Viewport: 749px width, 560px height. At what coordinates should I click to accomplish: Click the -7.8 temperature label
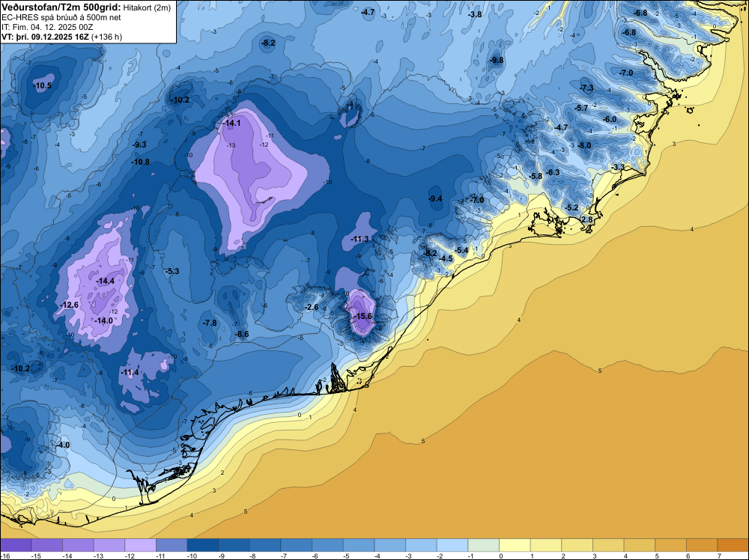(210, 323)
